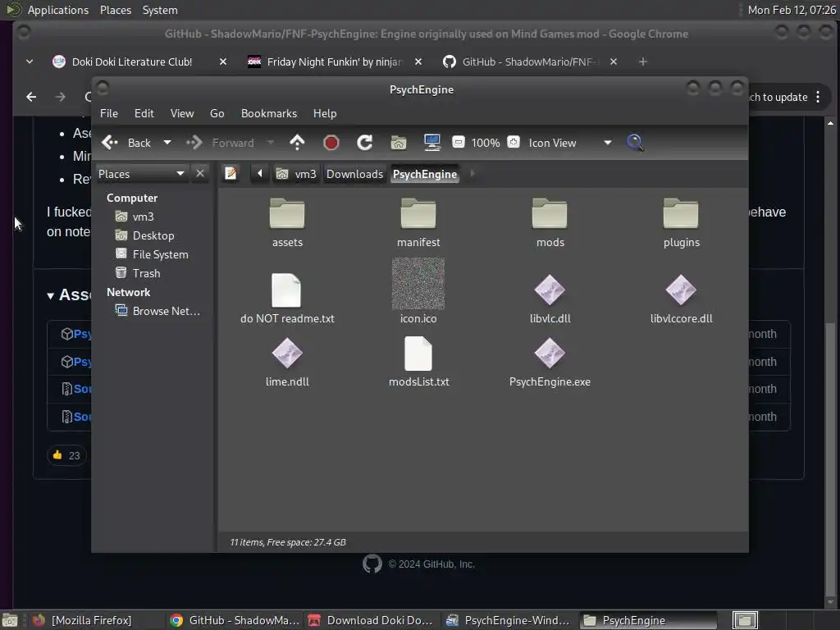This screenshot has width=840, height=630.
Task: Open the File menu
Action: coord(109,113)
